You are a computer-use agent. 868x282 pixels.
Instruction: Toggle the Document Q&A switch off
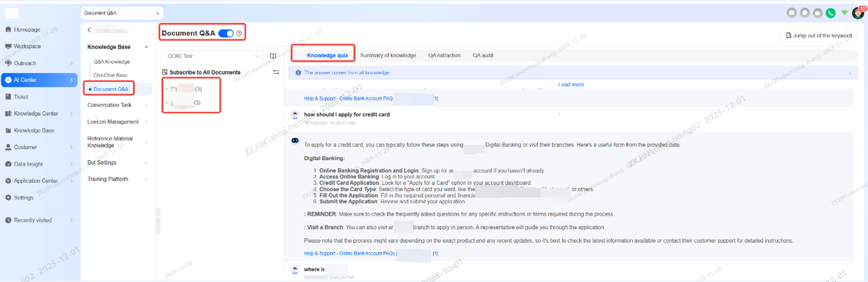[226, 33]
